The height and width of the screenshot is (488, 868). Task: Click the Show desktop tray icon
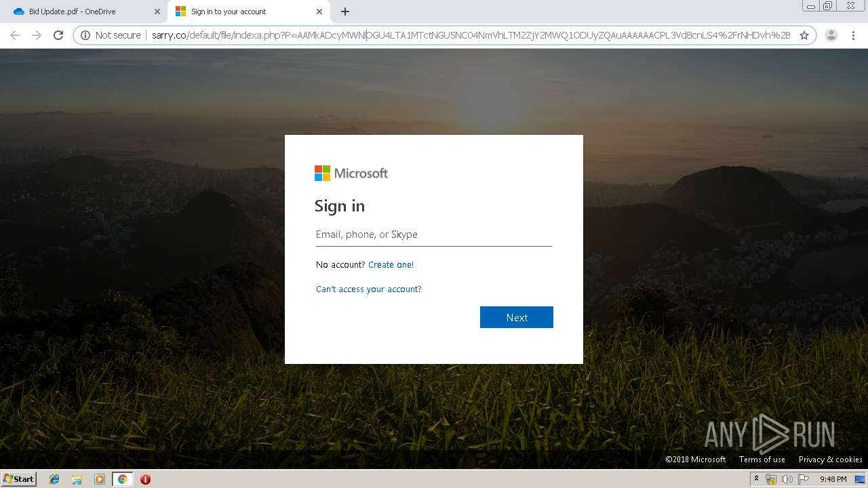pos(860,479)
